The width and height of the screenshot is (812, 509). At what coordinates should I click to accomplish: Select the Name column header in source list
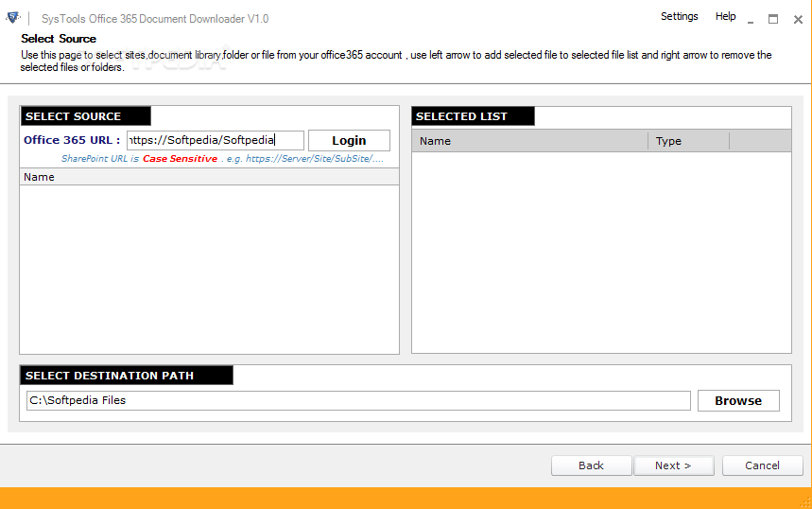(x=209, y=177)
